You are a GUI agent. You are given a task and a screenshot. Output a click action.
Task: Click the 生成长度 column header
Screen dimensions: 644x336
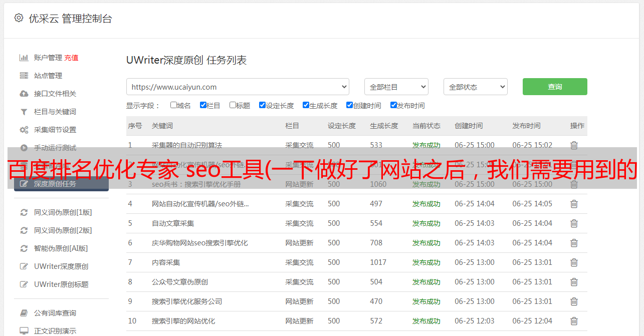pos(384,126)
